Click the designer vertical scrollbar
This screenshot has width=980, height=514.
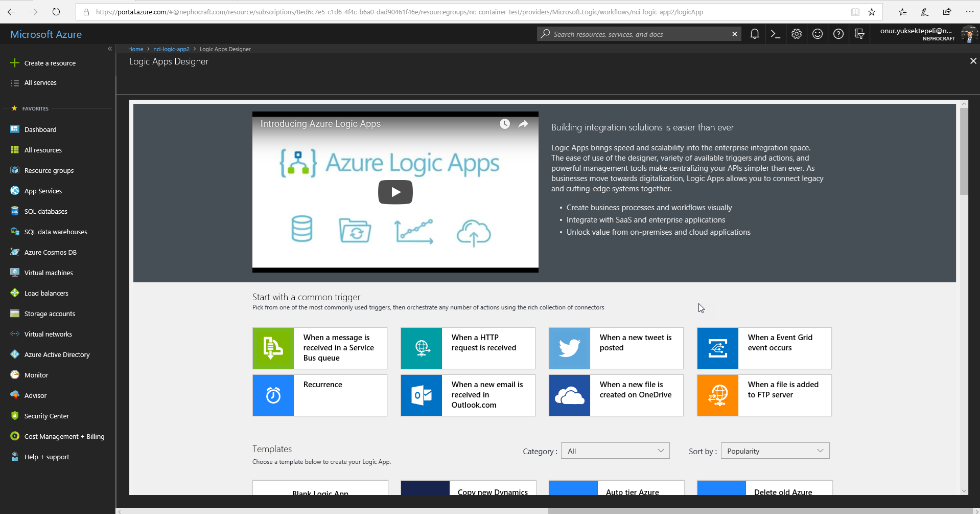click(x=964, y=152)
